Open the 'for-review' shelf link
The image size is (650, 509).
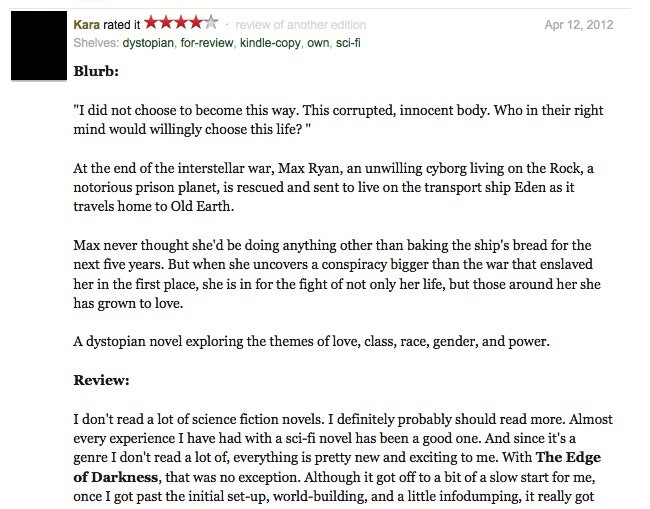point(208,43)
